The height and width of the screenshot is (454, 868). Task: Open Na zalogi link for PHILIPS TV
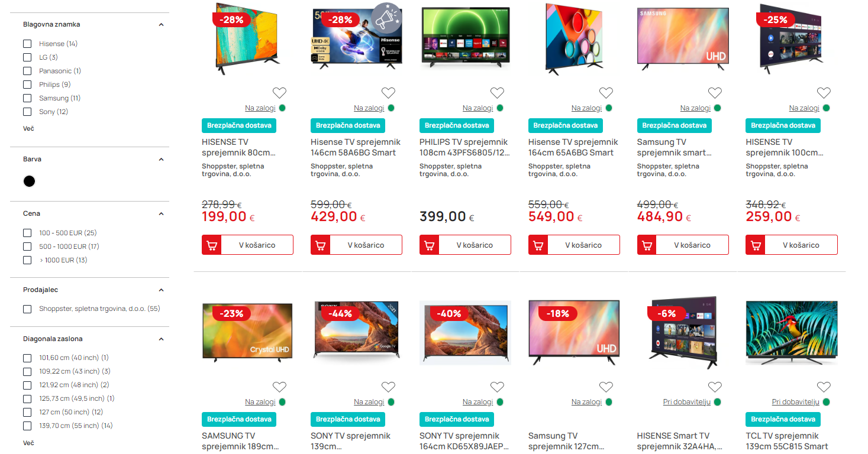(477, 108)
